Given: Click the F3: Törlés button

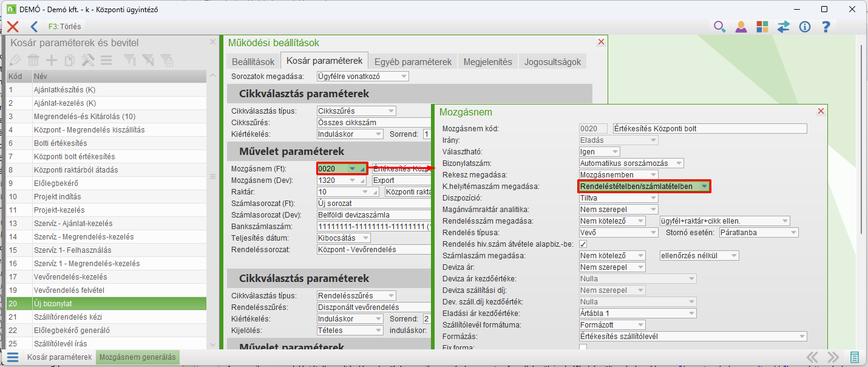Looking at the screenshot, I should point(64,27).
